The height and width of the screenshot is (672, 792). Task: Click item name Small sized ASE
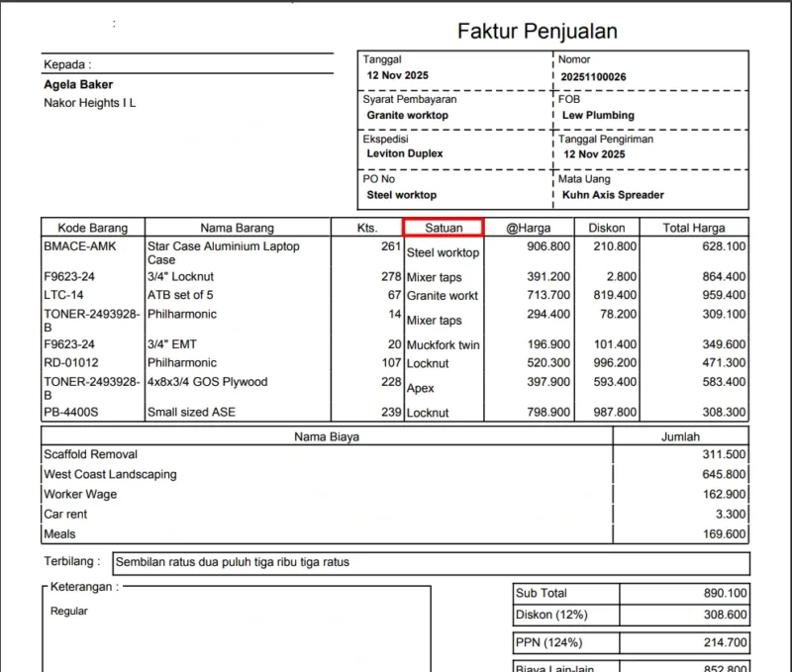(191, 412)
